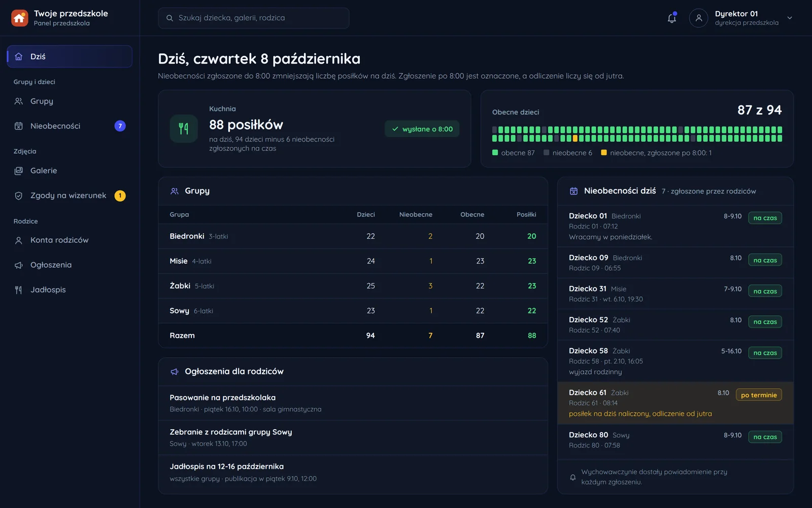Viewport: 812px width, 508px height.
Task: Select the Sowy group row
Action: point(353,311)
